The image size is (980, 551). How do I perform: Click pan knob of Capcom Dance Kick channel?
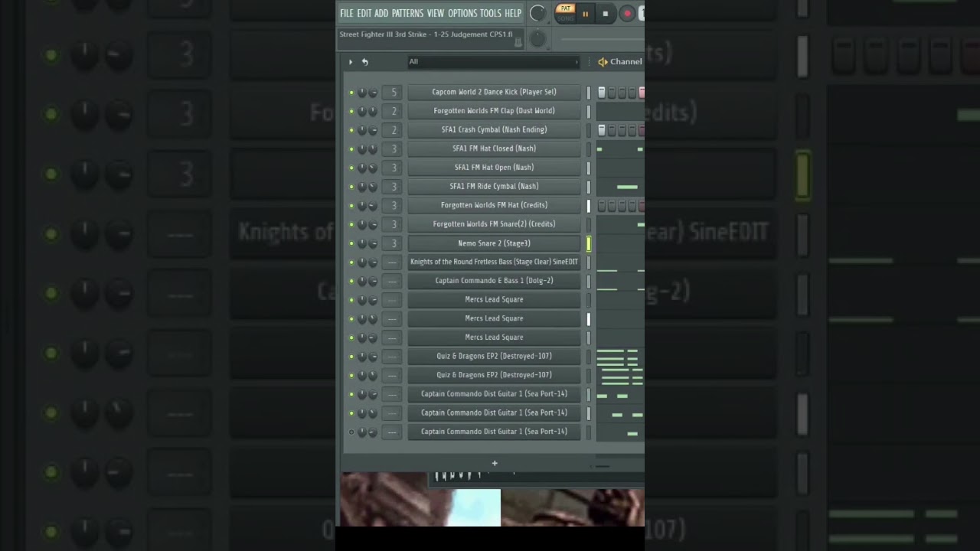(362, 93)
